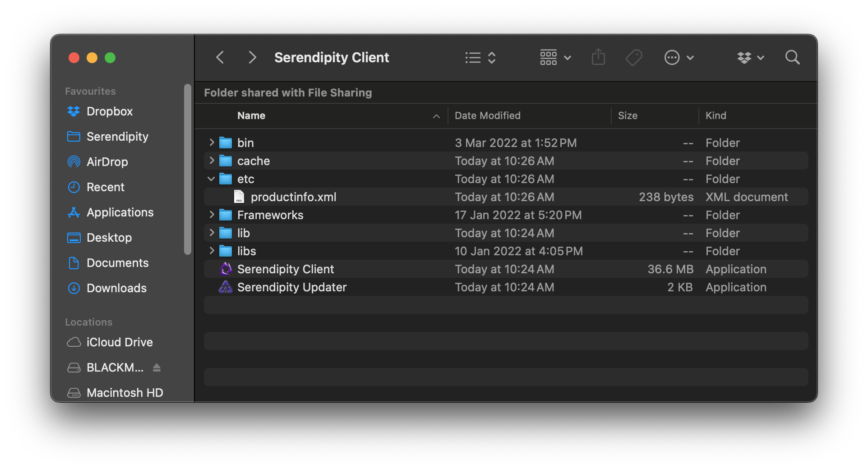Click the Search magnifier icon
Image resolution: width=868 pixels, height=469 pixels.
(x=792, y=58)
